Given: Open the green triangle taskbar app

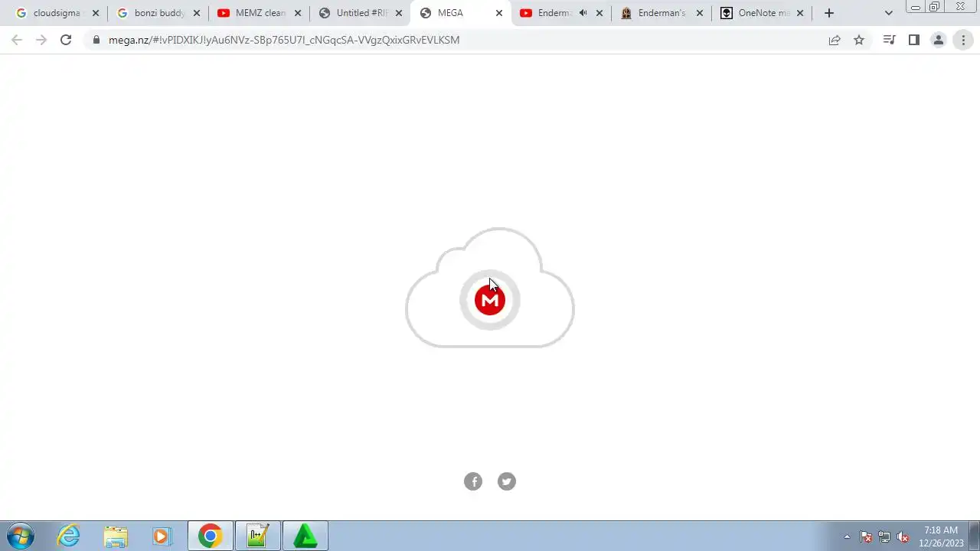Looking at the screenshot, I should 305,536.
